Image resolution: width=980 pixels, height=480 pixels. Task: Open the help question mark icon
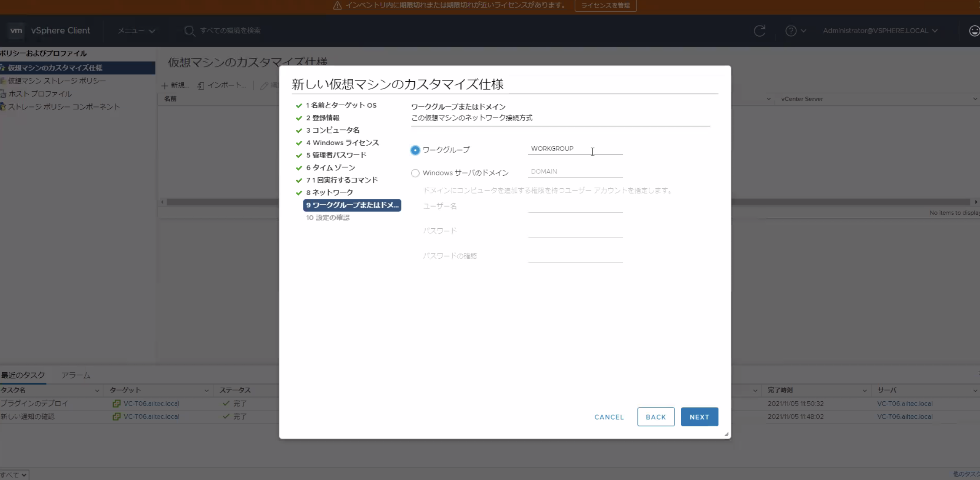792,30
